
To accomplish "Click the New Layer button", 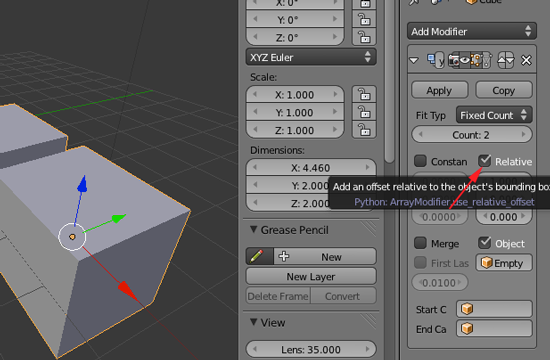I will [311, 276].
